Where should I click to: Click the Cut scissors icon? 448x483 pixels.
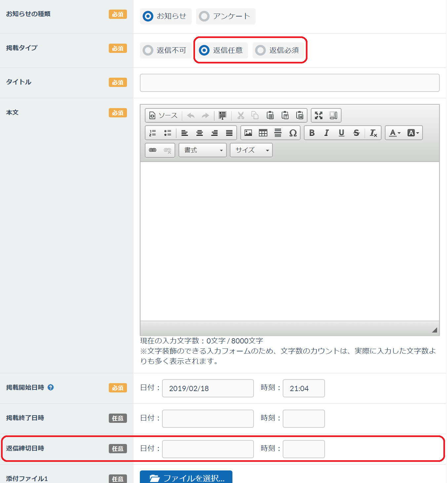pyautogui.click(x=241, y=115)
